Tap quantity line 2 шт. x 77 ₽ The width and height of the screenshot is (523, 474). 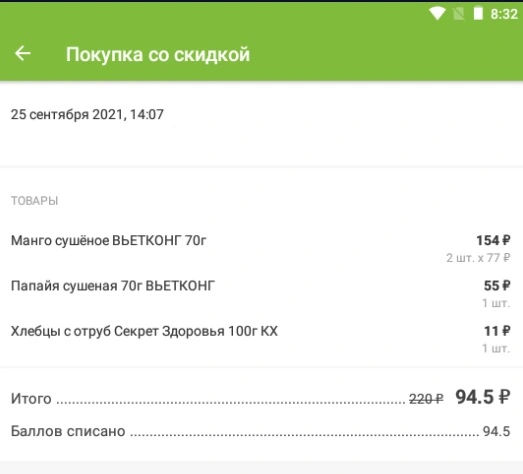pos(478,258)
